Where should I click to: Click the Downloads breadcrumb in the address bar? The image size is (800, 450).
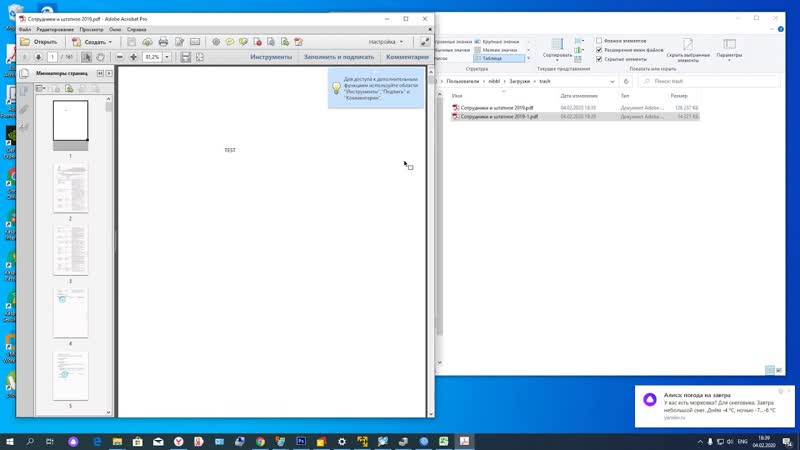coord(519,82)
